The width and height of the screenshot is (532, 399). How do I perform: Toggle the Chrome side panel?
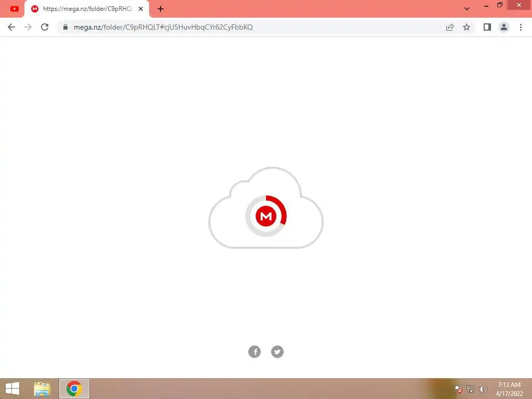coord(487,27)
